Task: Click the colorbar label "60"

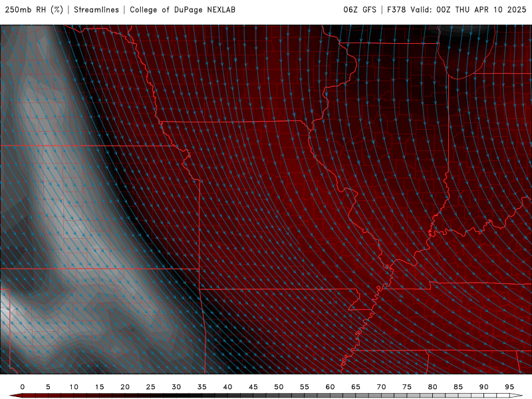Action: pos(330,387)
